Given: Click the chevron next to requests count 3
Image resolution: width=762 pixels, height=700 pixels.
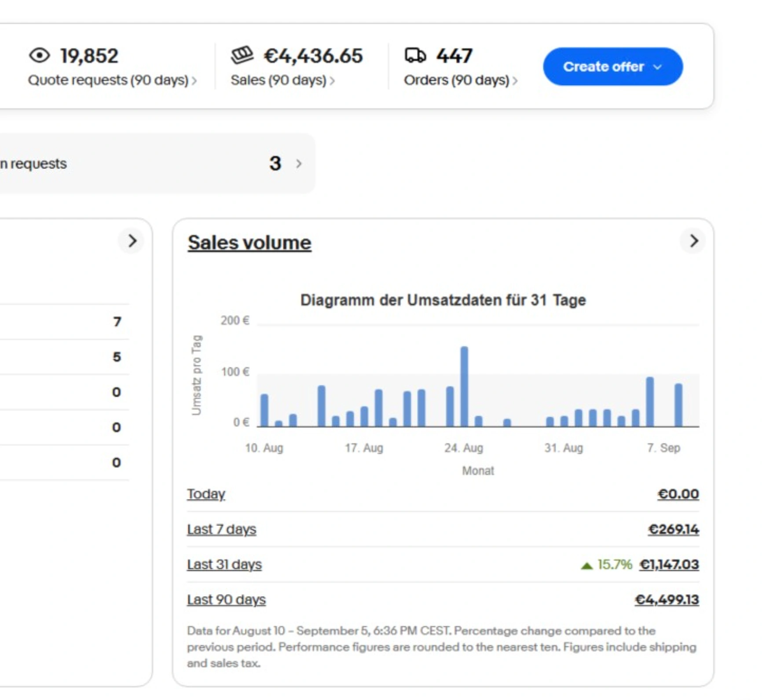Looking at the screenshot, I should coord(299,164).
